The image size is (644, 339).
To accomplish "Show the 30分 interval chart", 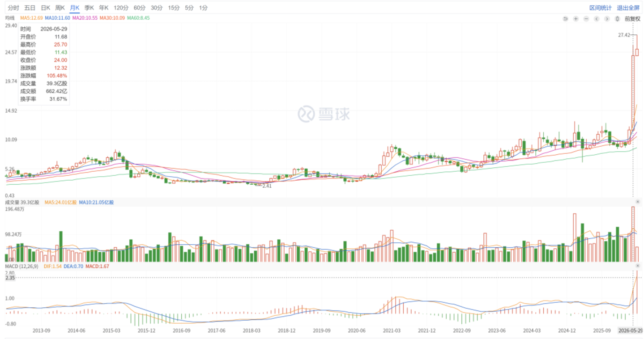I will point(157,8).
